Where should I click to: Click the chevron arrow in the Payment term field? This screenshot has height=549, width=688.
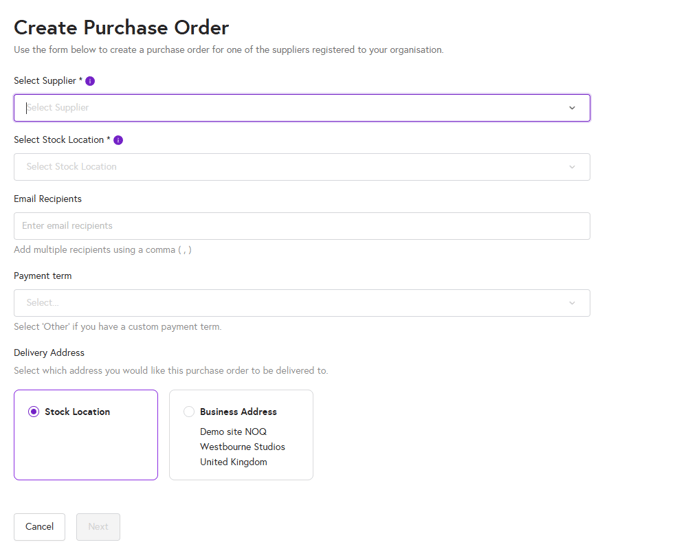(x=572, y=303)
